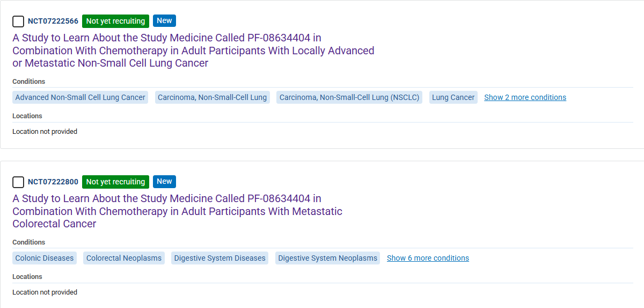Expand 'Show 6 more conditions' link
The height and width of the screenshot is (308, 644).
click(x=428, y=258)
